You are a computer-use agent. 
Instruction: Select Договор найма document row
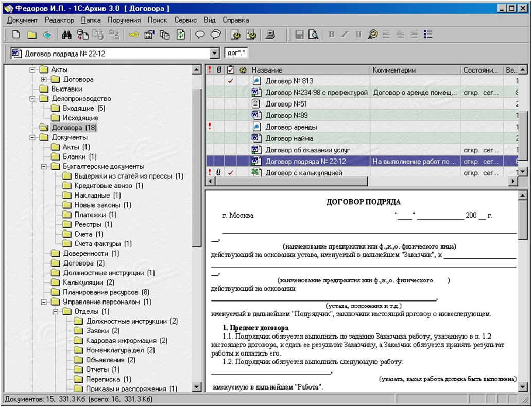(x=363, y=138)
